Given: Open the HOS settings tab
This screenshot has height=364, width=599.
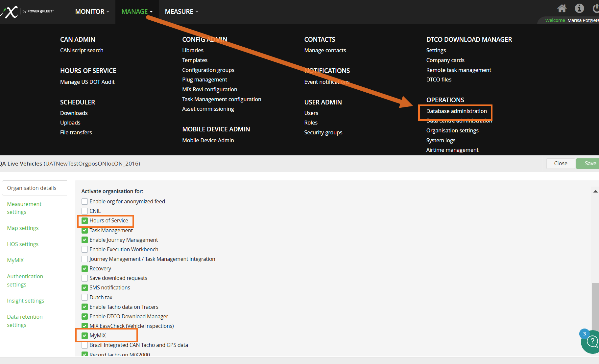Looking at the screenshot, I should click(x=23, y=244).
